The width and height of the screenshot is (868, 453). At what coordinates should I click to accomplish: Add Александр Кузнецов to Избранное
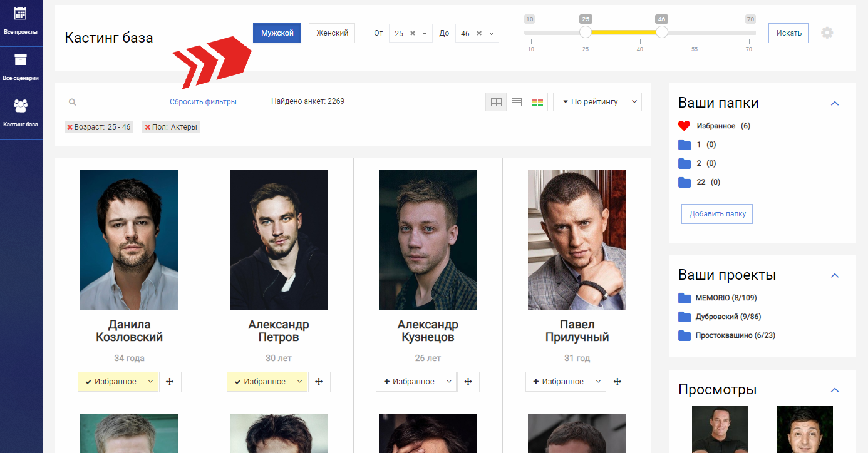(408, 382)
